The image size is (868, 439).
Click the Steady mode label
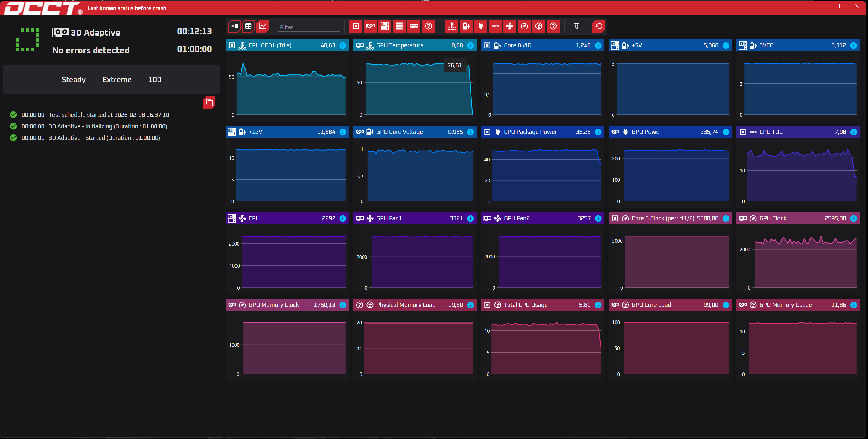74,80
